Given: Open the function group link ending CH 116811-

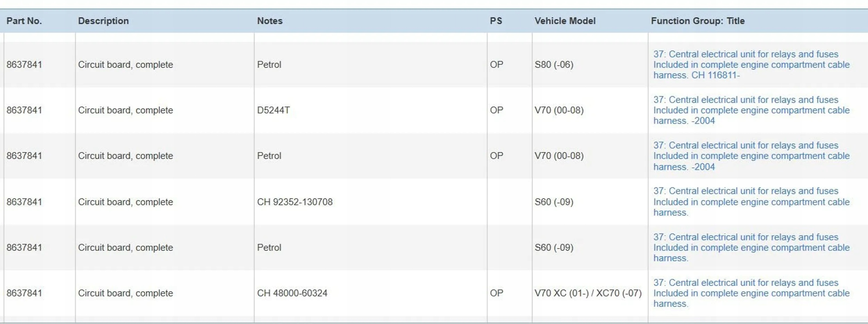Looking at the screenshot, I should 751,65.
